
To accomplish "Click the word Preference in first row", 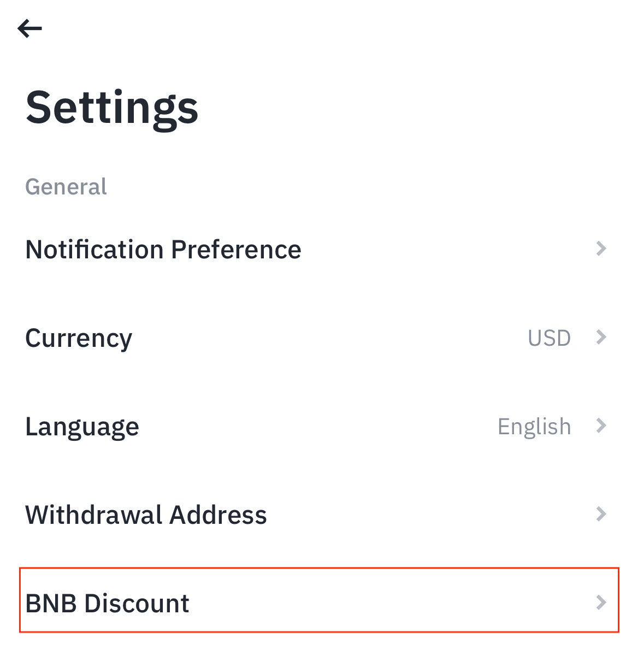I will click(236, 250).
